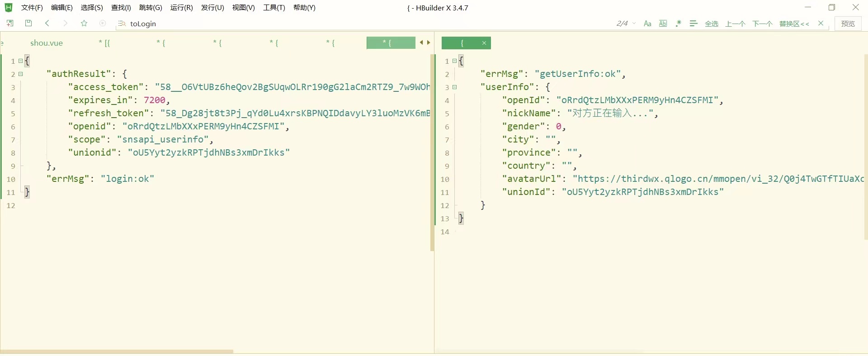Collapse the authResult block on line 2
This screenshot has height=356, width=868.
(21, 74)
